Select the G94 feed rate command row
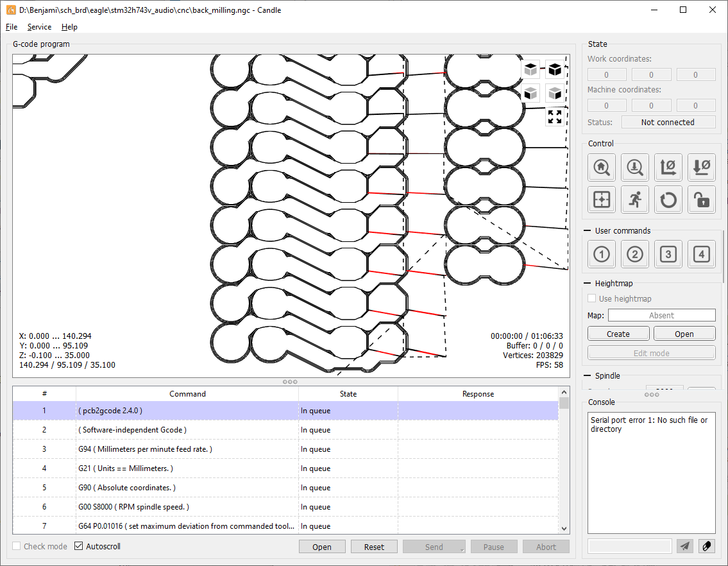728x566 pixels. [x=285, y=449]
